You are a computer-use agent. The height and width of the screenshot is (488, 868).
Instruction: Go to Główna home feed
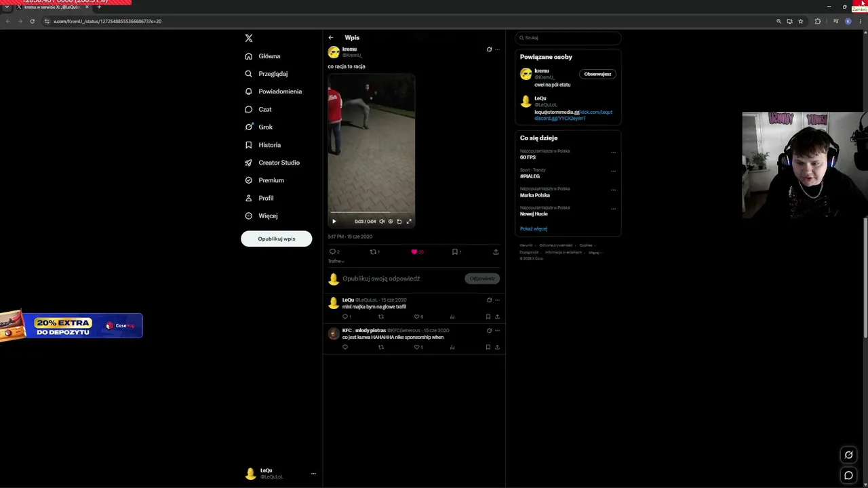263,56
